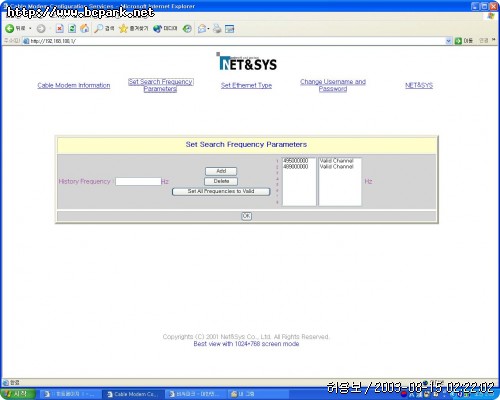Image resolution: width=500 pixels, height=400 pixels.
Task: Click the page icon in address bar
Action: coord(26,41)
